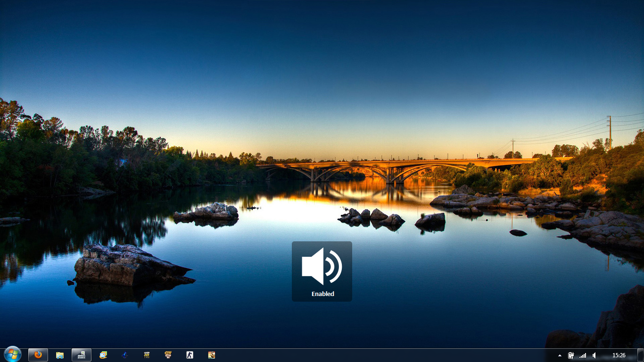Open the stacked-pictures app in taskbar

[103, 355]
